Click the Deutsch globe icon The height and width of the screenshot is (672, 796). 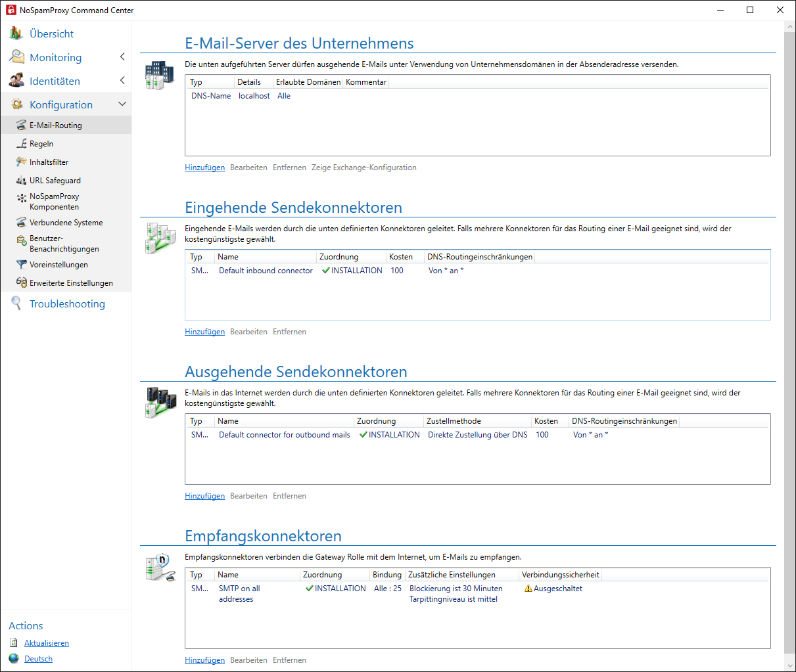pyautogui.click(x=14, y=658)
